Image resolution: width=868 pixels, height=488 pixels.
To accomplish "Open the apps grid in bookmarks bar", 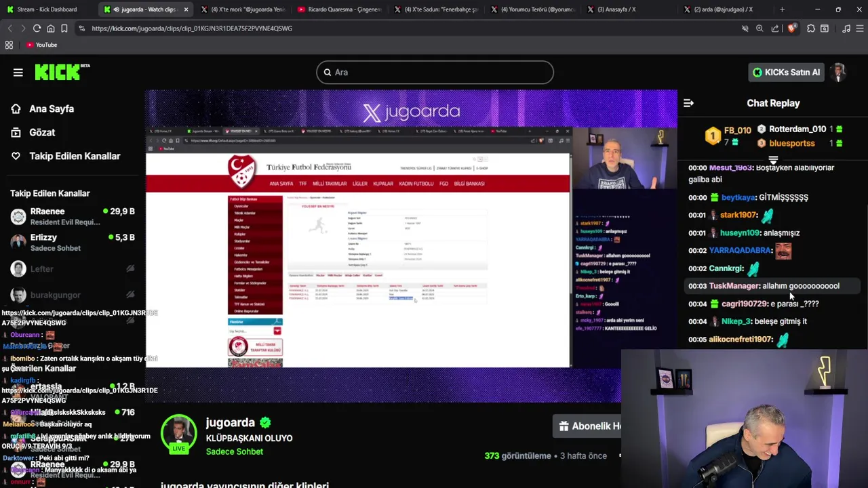I will (x=9, y=45).
